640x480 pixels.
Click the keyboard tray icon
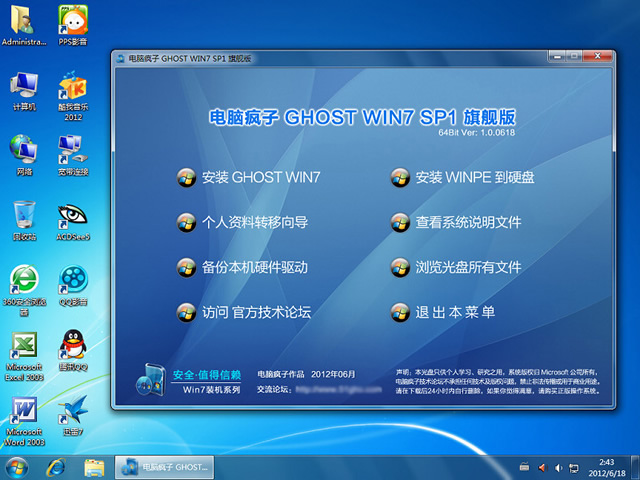pos(524,467)
